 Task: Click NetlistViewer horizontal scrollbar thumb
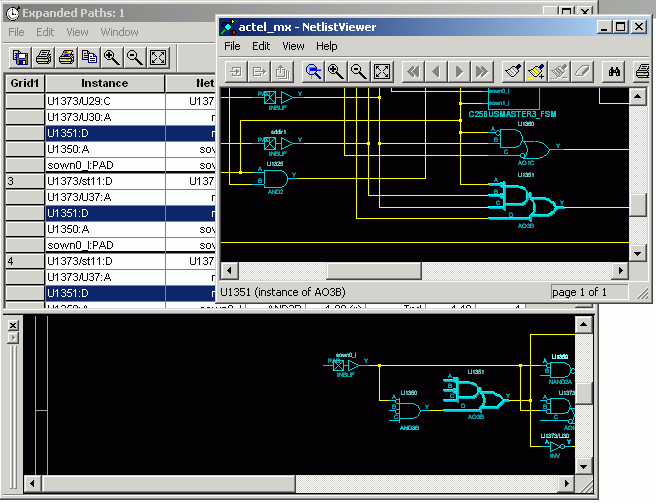click(374, 270)
